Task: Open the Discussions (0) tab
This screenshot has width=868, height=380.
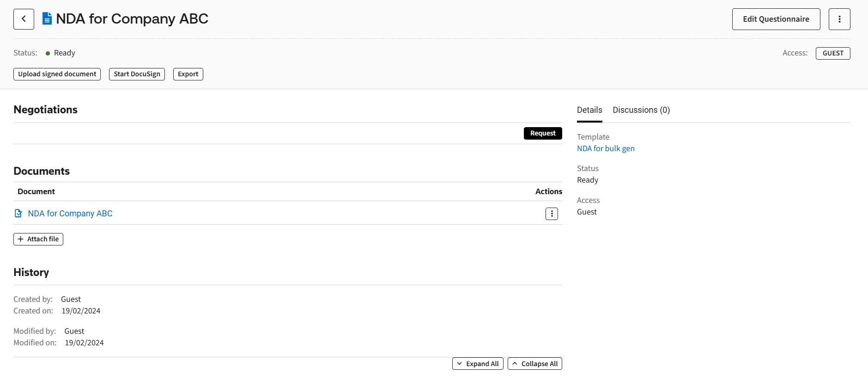Action: (641, 110)
